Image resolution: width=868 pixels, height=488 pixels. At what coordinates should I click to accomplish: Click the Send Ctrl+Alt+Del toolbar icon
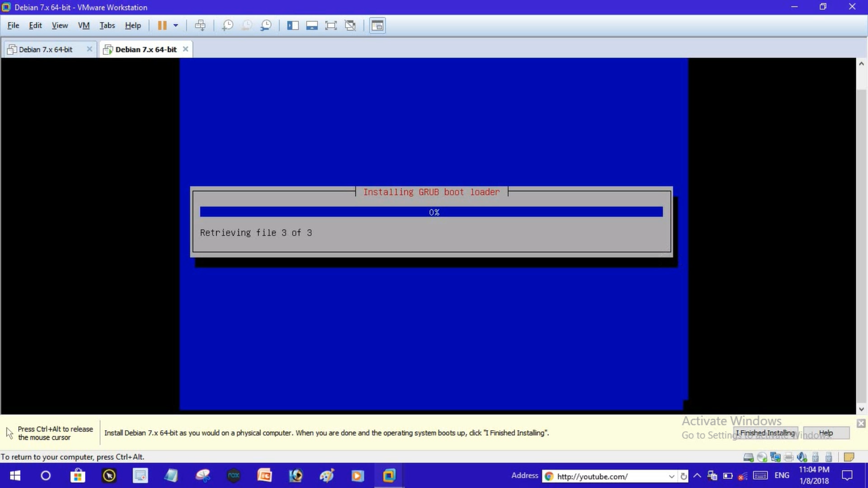[200, 25]
